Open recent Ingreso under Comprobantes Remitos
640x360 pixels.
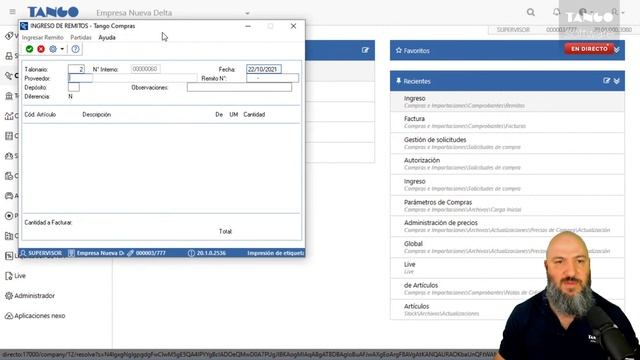507,102
